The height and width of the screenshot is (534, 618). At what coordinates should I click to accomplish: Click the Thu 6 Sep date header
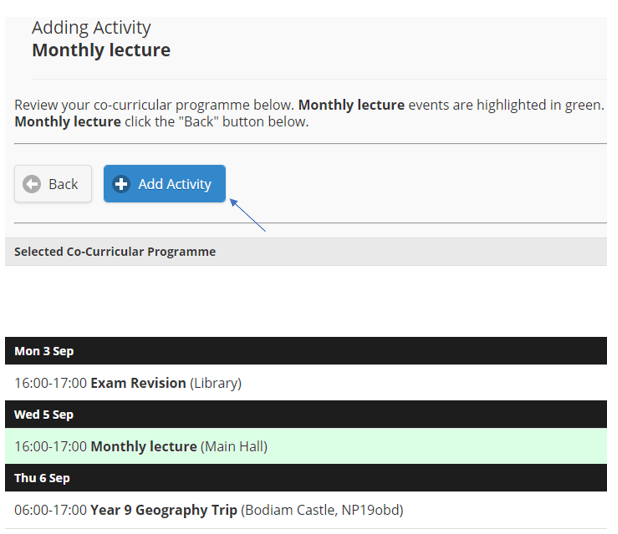[x=42, y=478]
